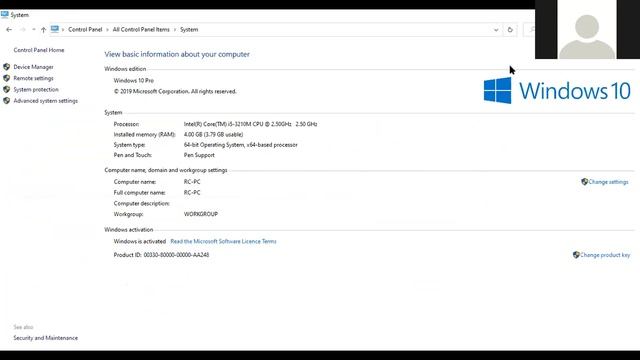Go back with the back arrow
640x360 pixels.
(x=9, y=29)
